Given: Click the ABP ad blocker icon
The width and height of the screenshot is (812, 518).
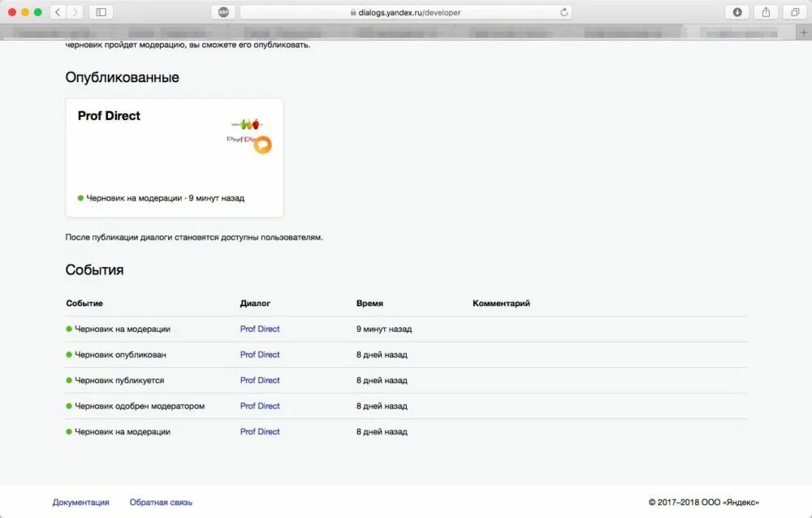Looking at the screenshot, I should tap(223, 12).
